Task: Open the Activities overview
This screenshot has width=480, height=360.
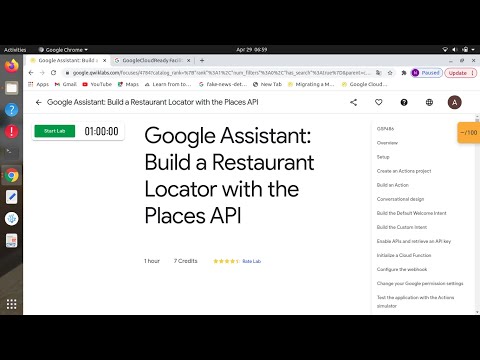Action: click(x=15, y=50)
